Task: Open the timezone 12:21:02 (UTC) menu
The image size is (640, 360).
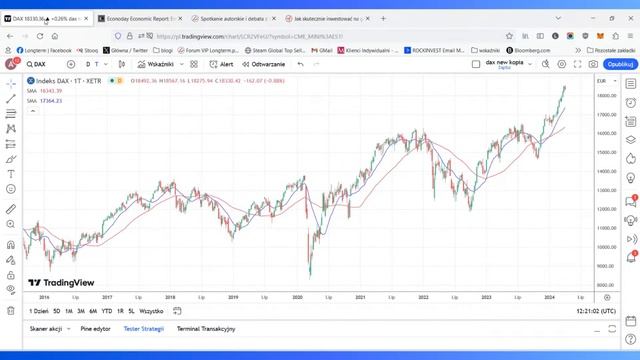Action: pyautogui.click(x=596, y=311)
